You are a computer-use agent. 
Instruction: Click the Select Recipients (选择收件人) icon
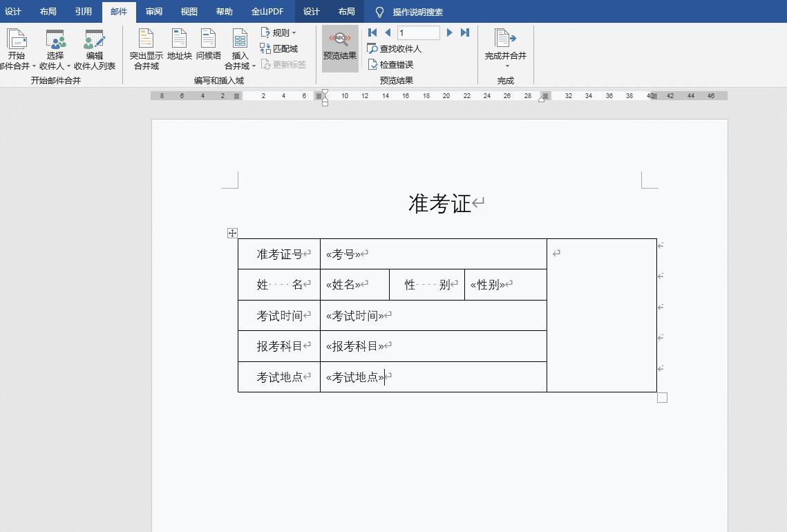click(55, 44)
